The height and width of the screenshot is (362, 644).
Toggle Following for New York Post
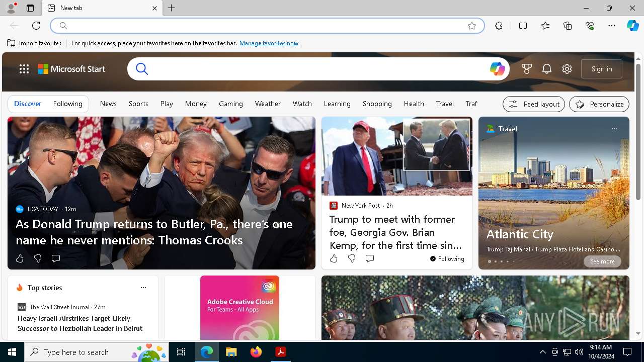[x=447, y=259]
